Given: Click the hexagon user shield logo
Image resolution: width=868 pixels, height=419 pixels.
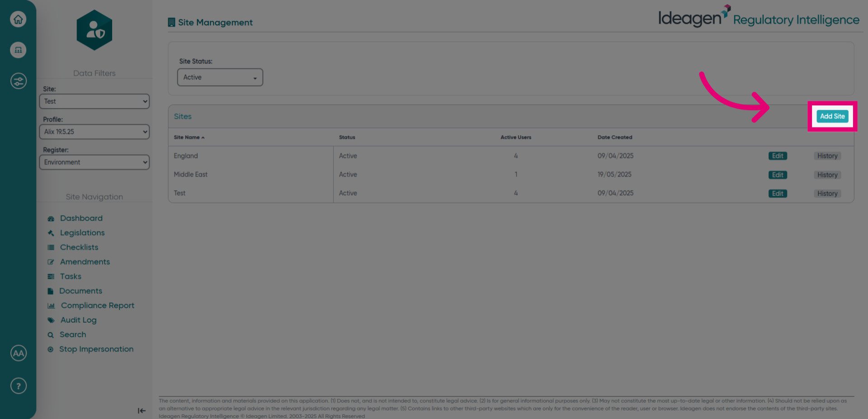Looking at the screenshot, I should [x=94, y=30].
